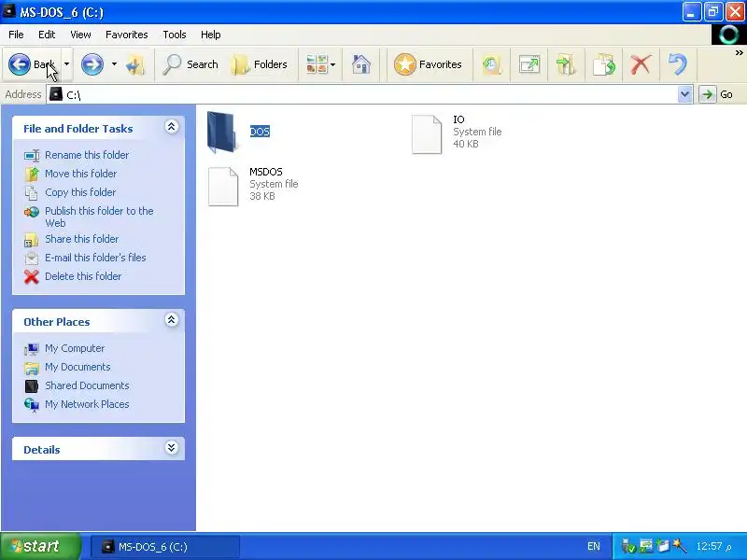Click the Views thumbnail icon
The width and height of the screenshot is (747, 560).
click(317, 64)
